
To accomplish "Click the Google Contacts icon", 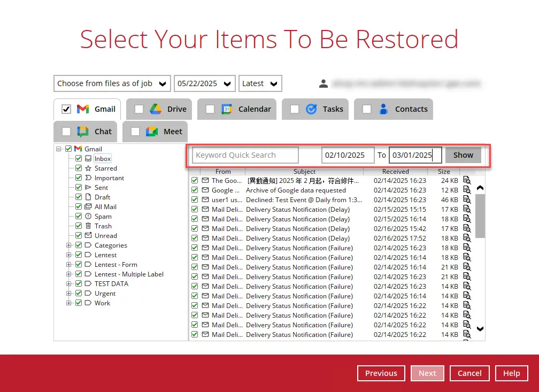I will pos(383,109).
